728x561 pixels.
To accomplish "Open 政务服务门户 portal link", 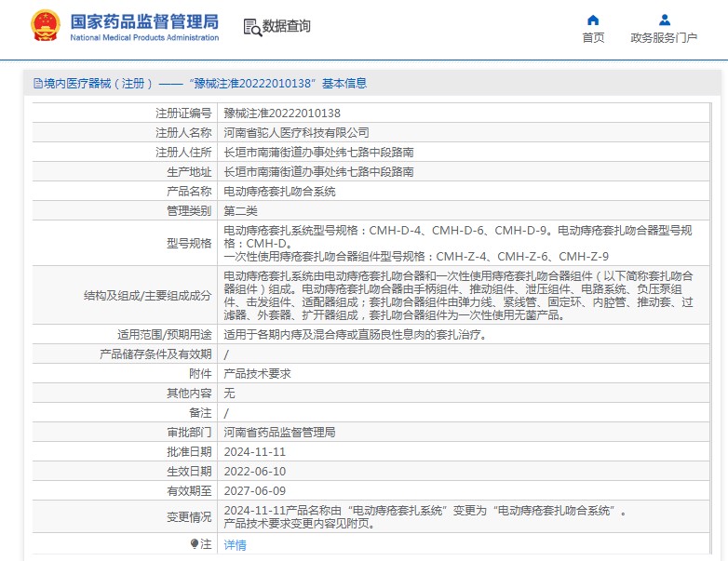I will click(x=664, y=38).
